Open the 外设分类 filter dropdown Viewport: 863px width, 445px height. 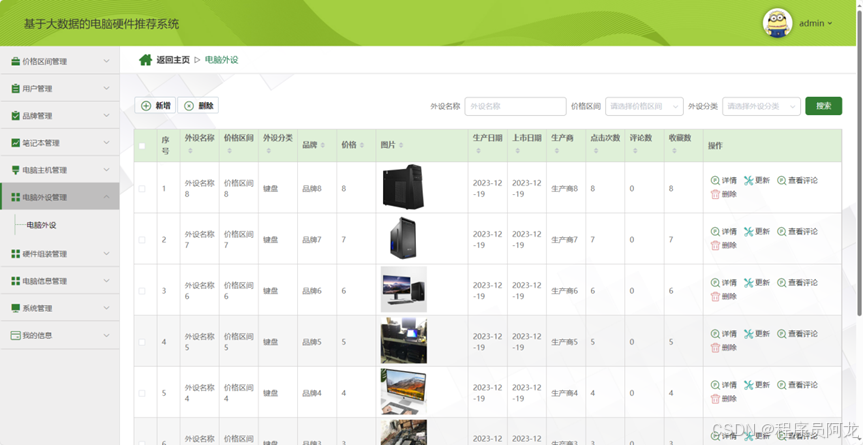coord(761,106)
